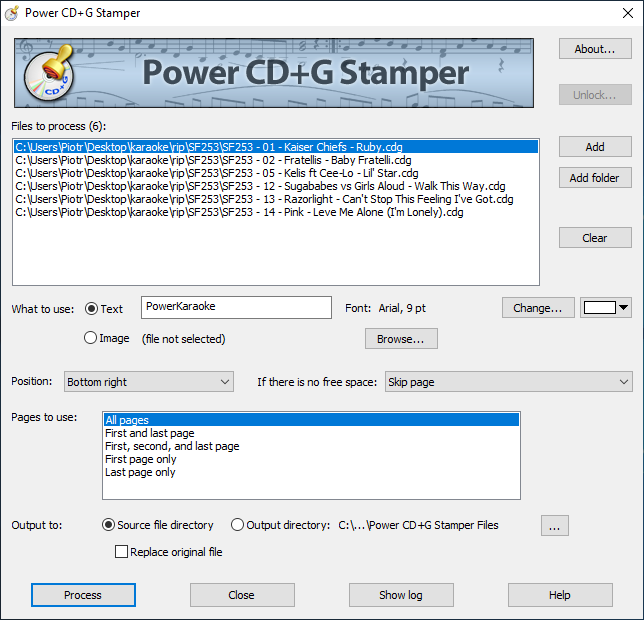Click the Close button at the bottom
The width and height of the screenshot is (644, 620).
coord(242,595)
